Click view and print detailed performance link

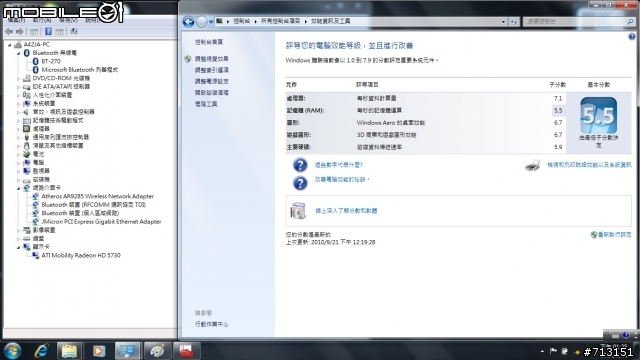(x=589, y=165)
